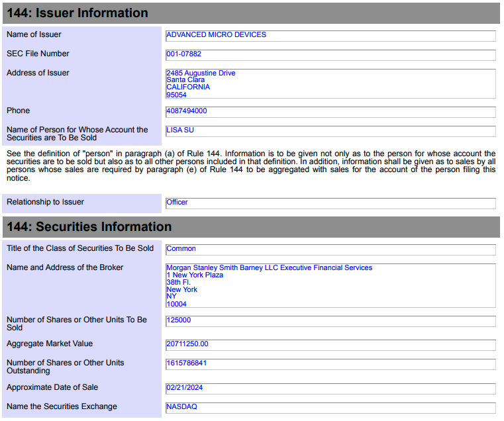504x421 pixels.
Task: Click the '144: Securities Information' header
Action: point(251,227)
